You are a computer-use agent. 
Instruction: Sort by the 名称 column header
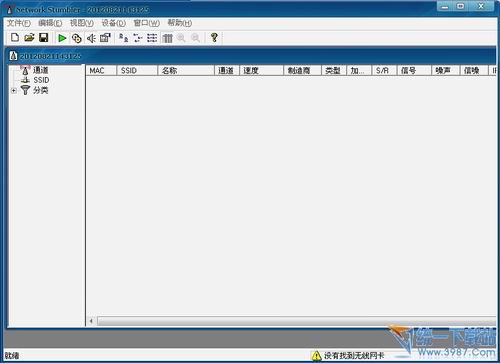click(x=186, y=70)
